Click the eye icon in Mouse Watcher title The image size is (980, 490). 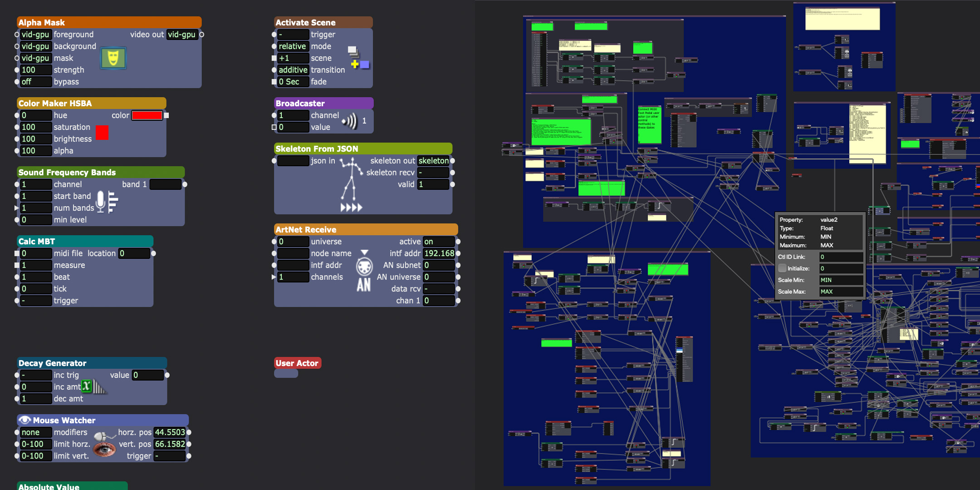pos(25,420)
